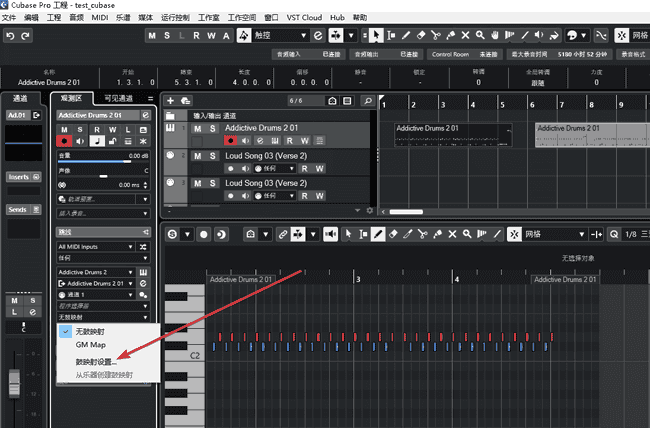The height and width of the screenshot is (428, 650).
Task: Open track search magnifier in track list
Action: click(368, 101)
